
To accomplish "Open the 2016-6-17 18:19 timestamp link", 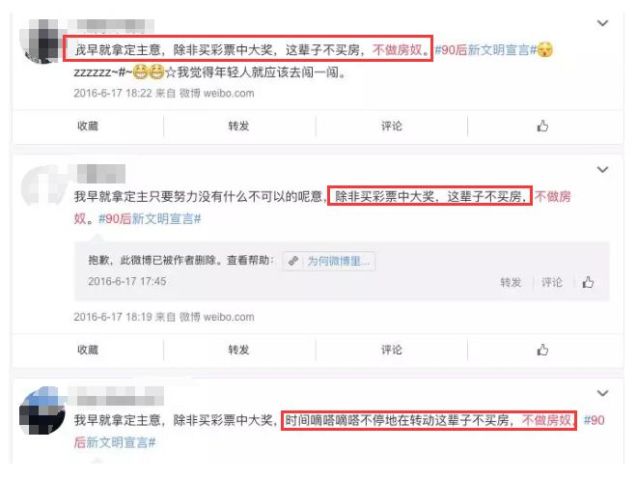I will [x=113, y=317].
